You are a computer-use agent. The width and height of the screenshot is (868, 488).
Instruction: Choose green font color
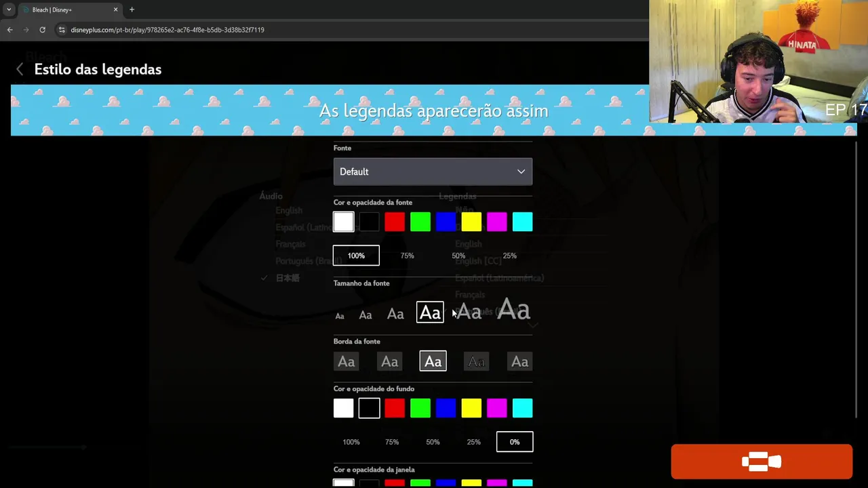(x=420, y=222)
